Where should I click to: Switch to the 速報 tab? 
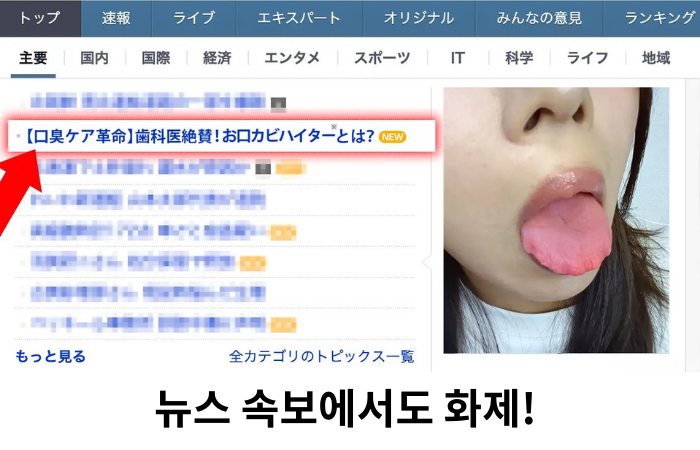click(x=116, y=18)
